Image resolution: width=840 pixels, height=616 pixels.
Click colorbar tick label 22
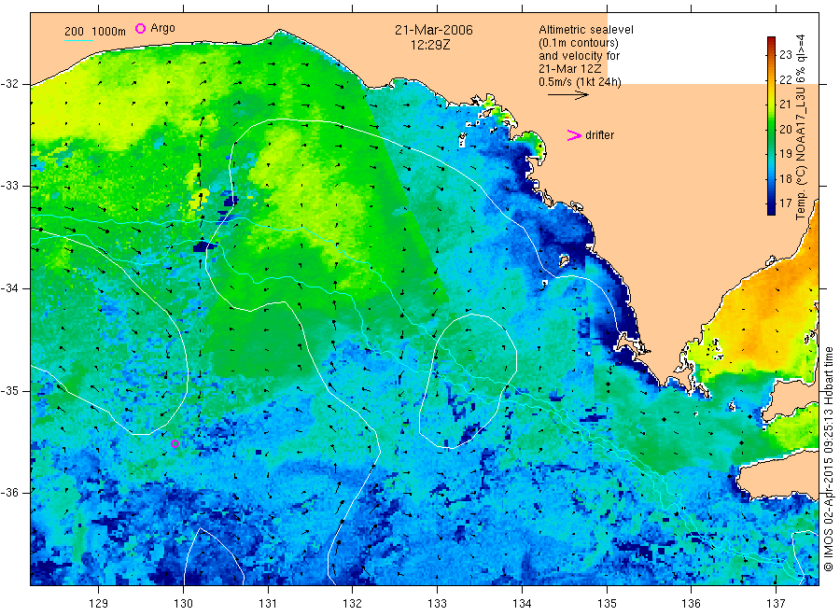click(785, 79)
